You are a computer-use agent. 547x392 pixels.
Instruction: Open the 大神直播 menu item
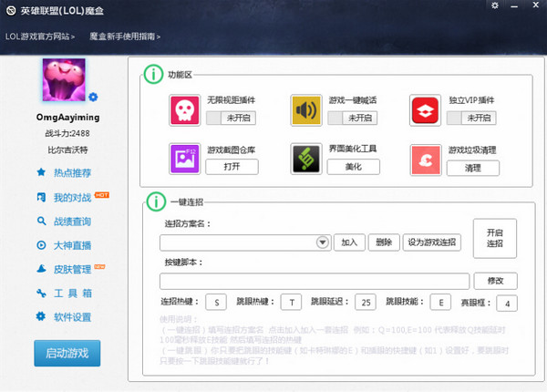(x=72, y=245)
